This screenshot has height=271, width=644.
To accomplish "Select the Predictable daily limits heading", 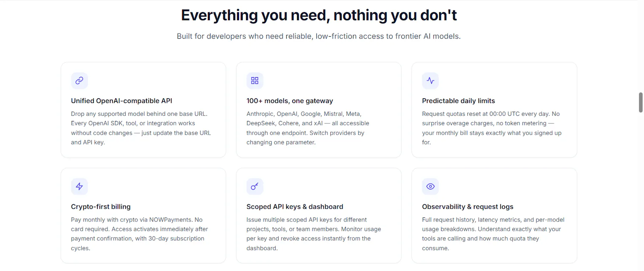I will click(x=458, y=101).
